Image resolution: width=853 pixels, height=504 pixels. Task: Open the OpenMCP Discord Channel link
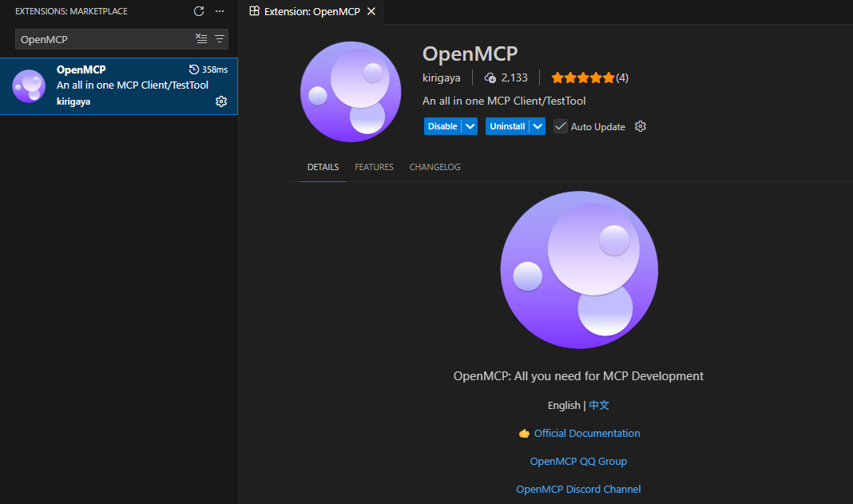[x=578, y=490]
